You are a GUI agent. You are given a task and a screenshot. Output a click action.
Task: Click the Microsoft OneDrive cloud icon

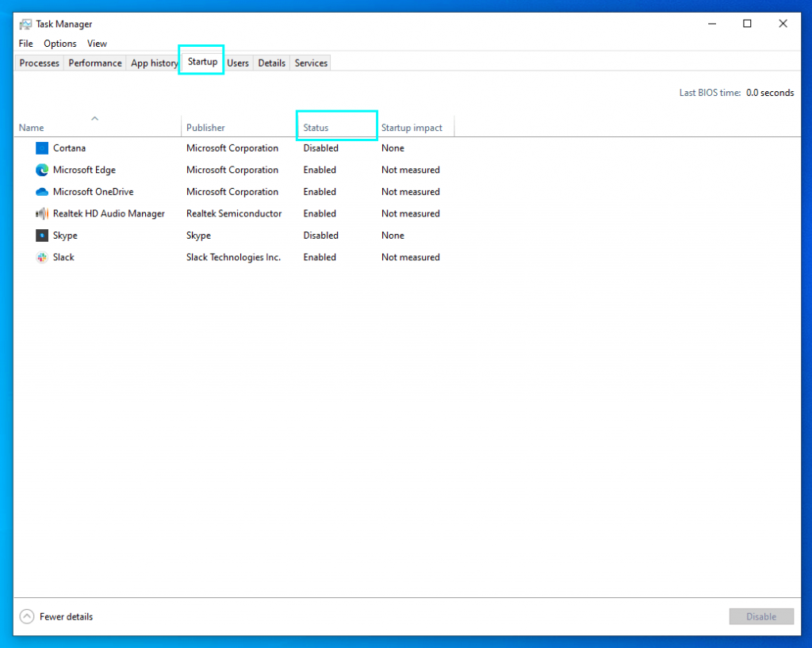click(x=41, y=191)
